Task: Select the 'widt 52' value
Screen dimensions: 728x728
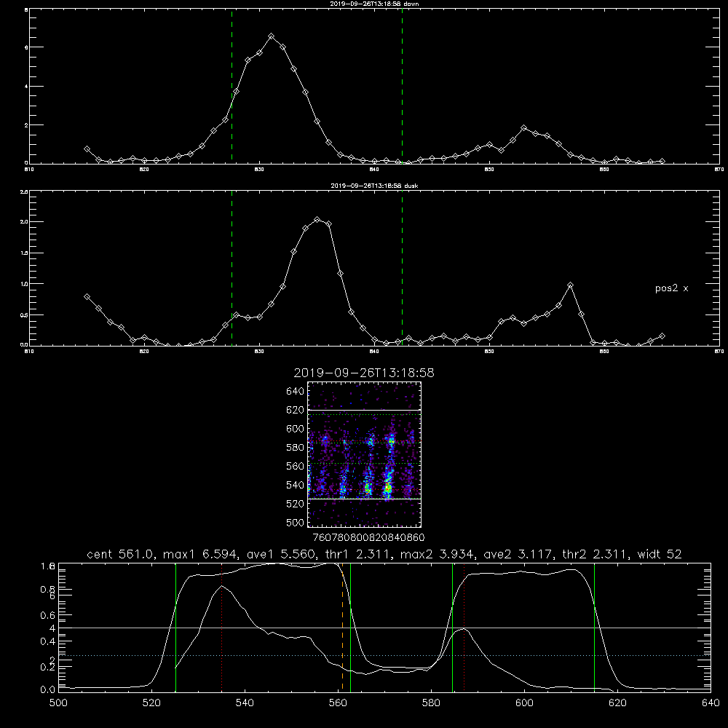Action: click(660, 554)
